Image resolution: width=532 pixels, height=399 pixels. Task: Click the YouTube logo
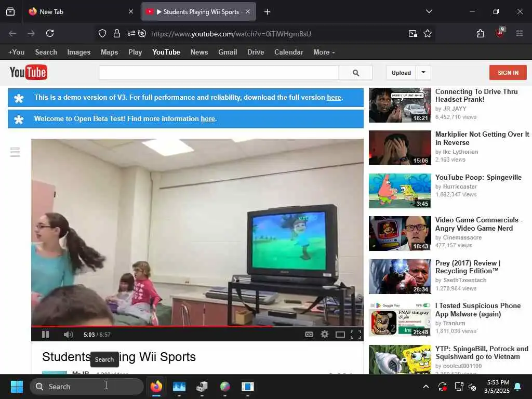click(x=29, y=72)
